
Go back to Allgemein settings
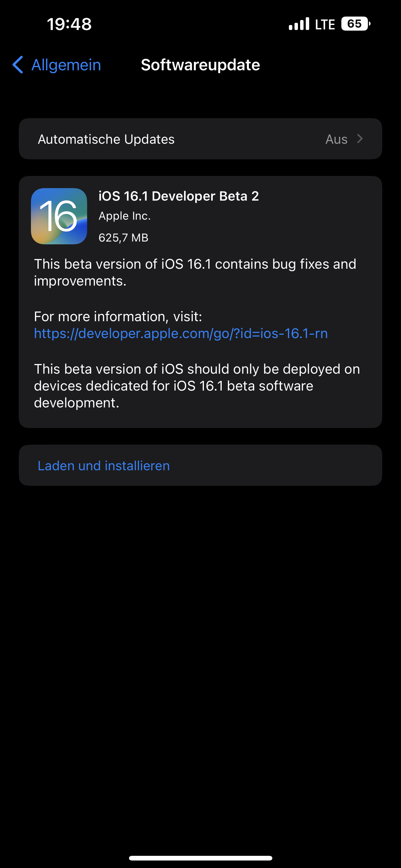click(x=57, y=65)
